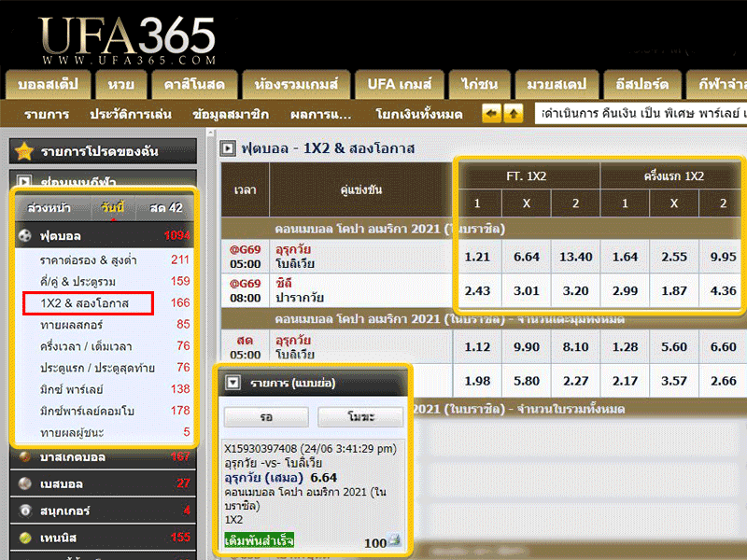
Task: Click the baseball icon in sidebar
Action: (x=25, y=483)
